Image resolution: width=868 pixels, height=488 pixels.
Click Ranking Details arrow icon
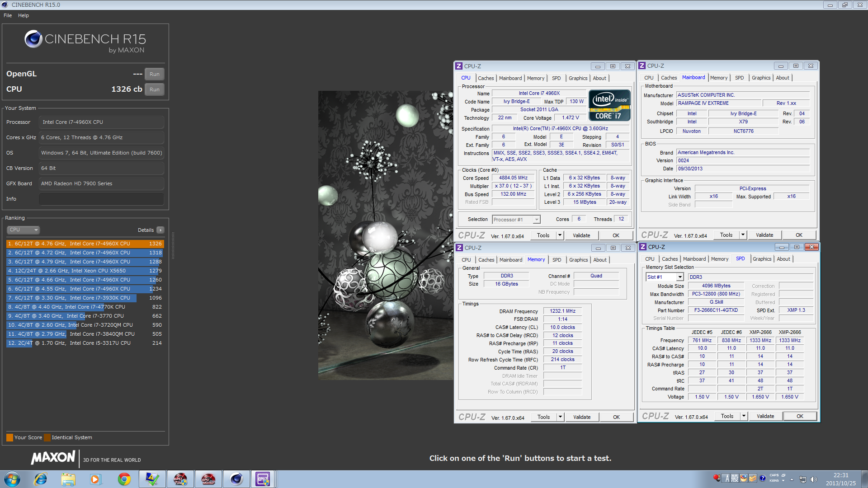point(160,230)
